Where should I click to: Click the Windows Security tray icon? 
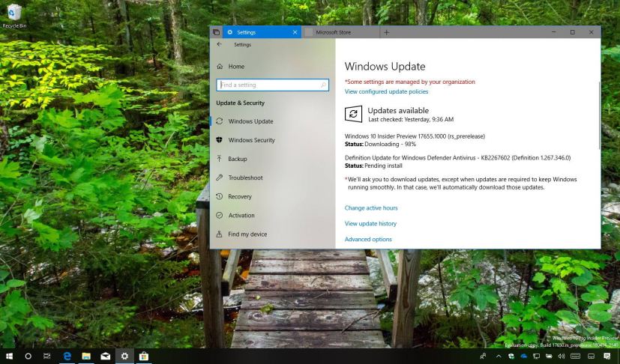coord(511,356)
